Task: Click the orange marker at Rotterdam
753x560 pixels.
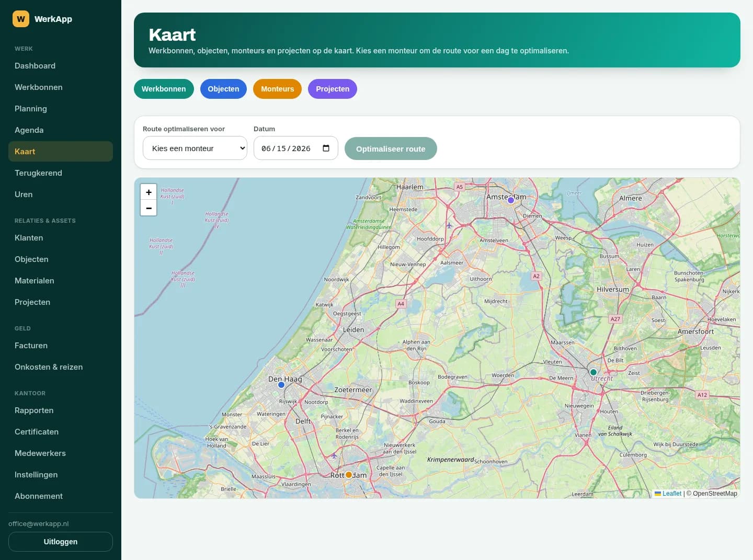Action: click(x=349, y=475)
